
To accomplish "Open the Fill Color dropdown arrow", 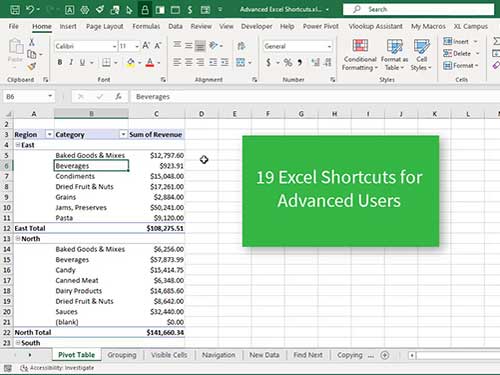I will pyautogui.click(x=139, y=63).
